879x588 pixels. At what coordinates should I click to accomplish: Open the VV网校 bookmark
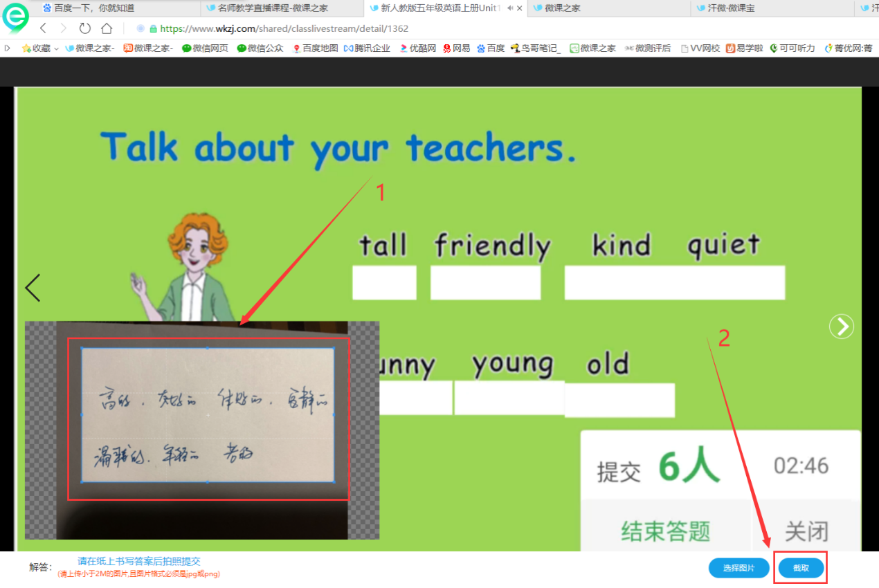point(700,48)
